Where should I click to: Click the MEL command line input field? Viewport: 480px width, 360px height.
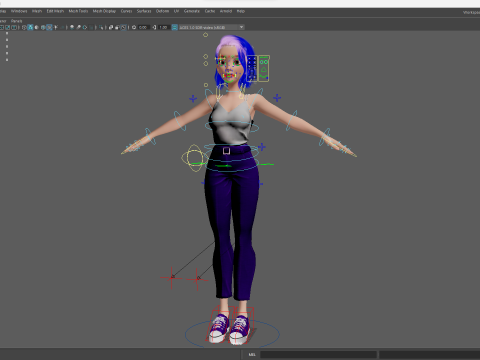tap(318, 354)
